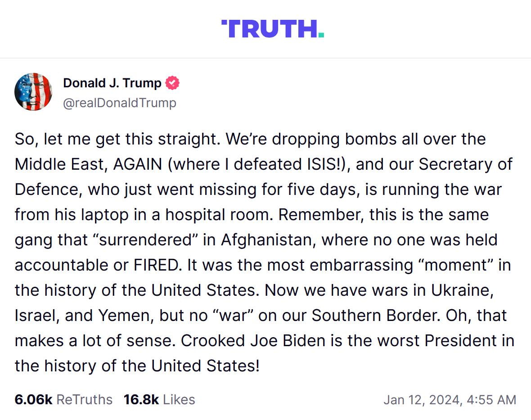
Task: Open the Jan 12, 2024 timestamp
Action: tap(450, 400)
